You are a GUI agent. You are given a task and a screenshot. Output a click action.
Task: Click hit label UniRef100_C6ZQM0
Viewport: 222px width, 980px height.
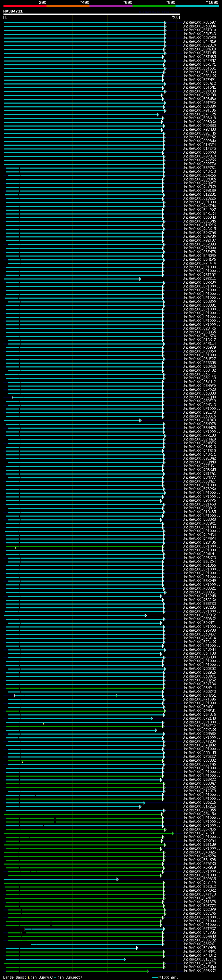point(199,397)
